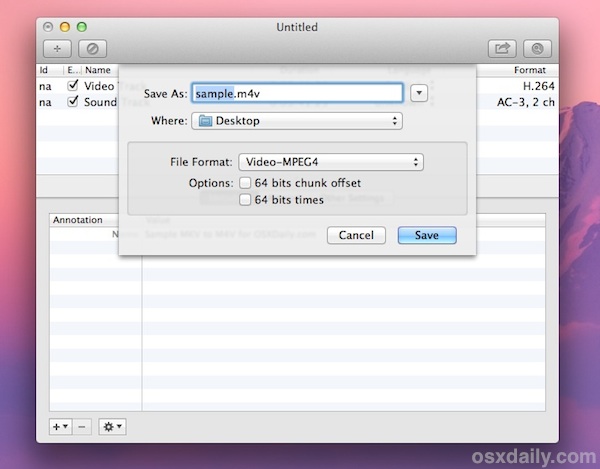Open the share/export toolbar icon
The width and height of the screenshot is (600, 469).
coord(502,49)
